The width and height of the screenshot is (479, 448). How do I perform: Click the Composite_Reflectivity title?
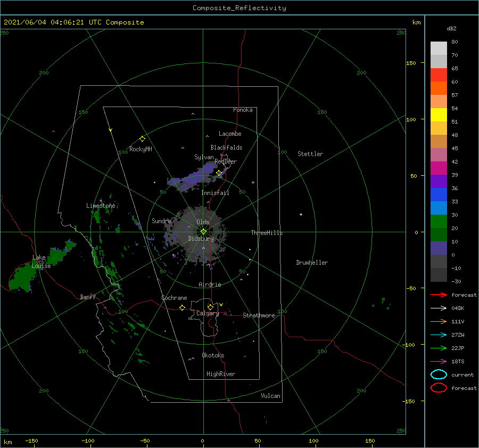pos(239,8)
